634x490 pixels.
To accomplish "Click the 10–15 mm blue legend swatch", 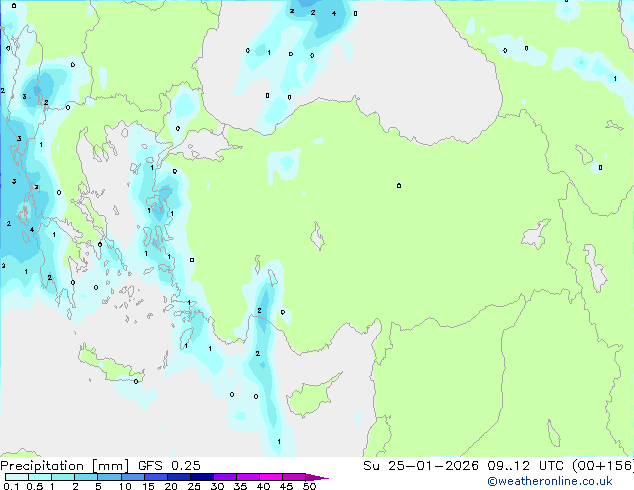I will point(132,477).
